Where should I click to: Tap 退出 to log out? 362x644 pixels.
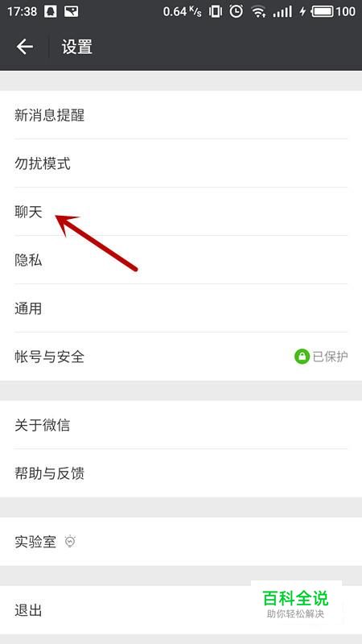pyautogui.click(x=181, y=610)
